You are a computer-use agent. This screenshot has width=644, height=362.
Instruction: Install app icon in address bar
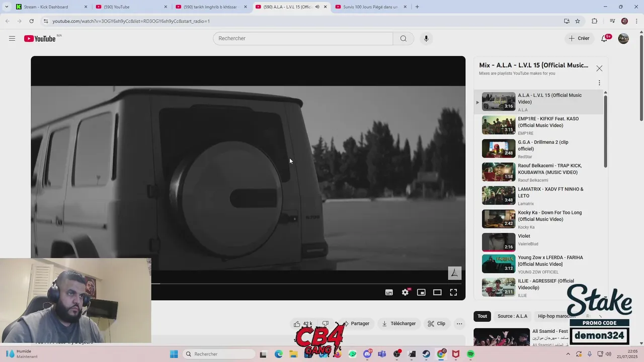[x=567, y=21]
